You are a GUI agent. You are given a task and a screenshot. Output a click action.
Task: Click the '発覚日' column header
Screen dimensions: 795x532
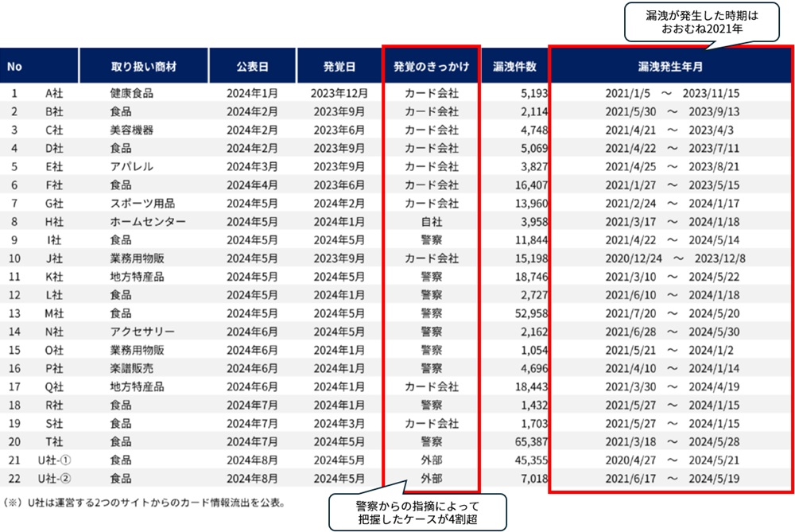click(339, 66)
